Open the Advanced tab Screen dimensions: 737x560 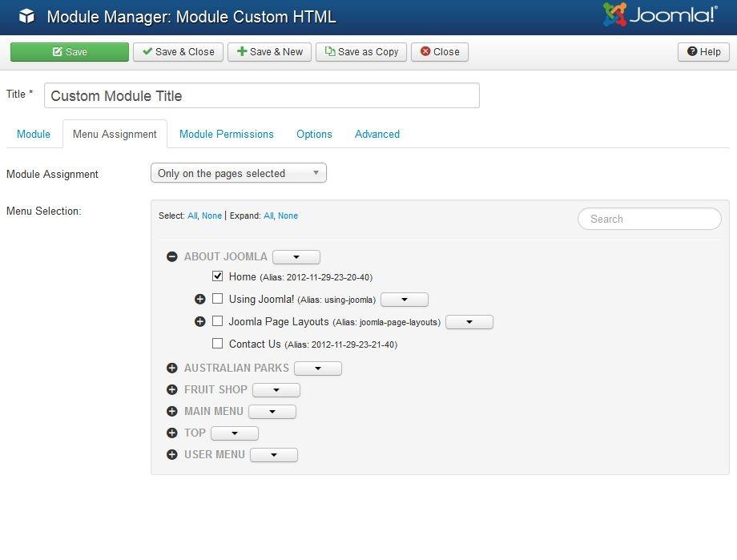pyautogui.click(x=377, y=134)
